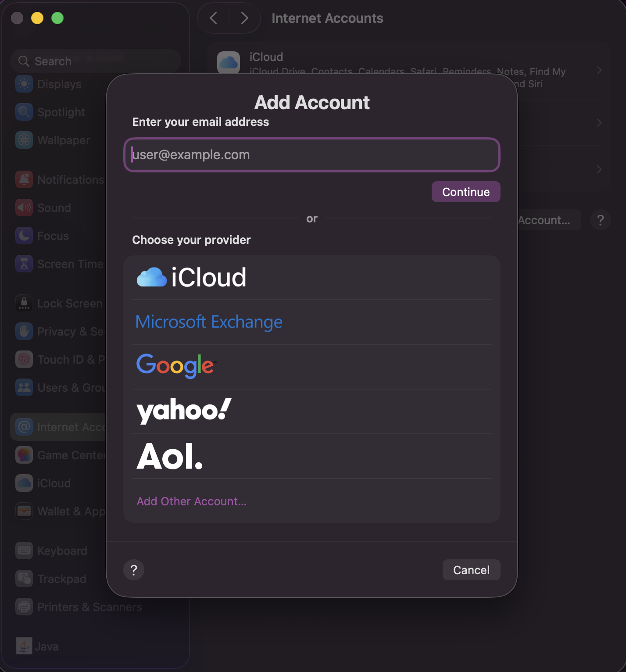The width and height of the screenshot is (626, 672).
Task: Open Notifications settings from sidebar
Action: coord(24,179)
